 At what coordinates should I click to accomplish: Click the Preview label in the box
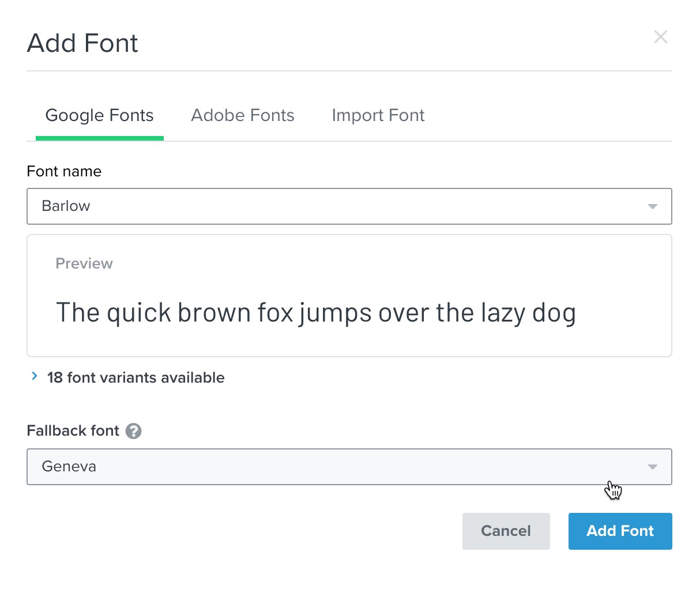pyautogui.click(x=84, y=263)
